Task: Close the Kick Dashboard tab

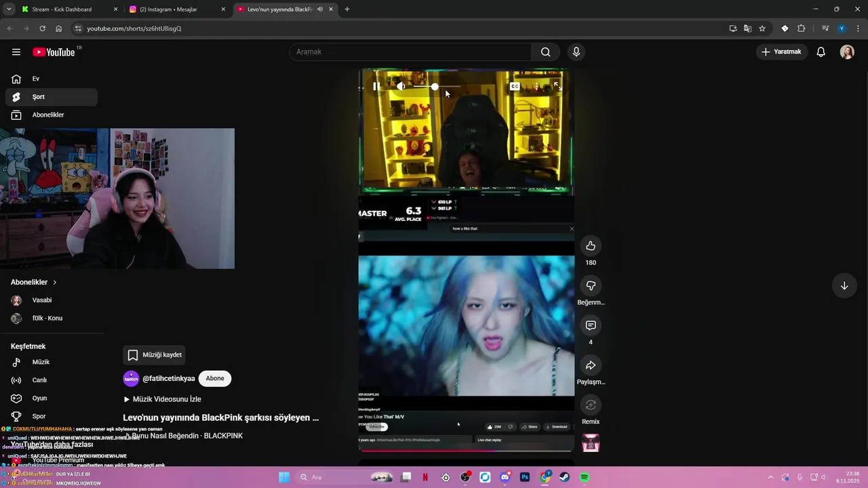Action: tap(115, 9)
